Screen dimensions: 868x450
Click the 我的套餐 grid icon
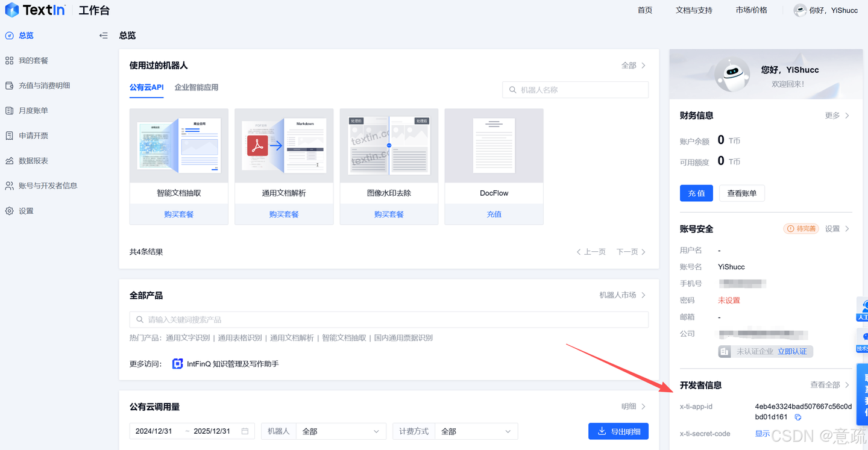pos(9,61)
